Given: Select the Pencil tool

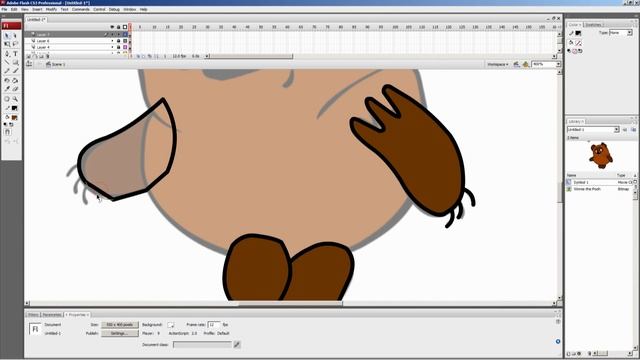Looking at the screenshot, I should tap(7, 71).
